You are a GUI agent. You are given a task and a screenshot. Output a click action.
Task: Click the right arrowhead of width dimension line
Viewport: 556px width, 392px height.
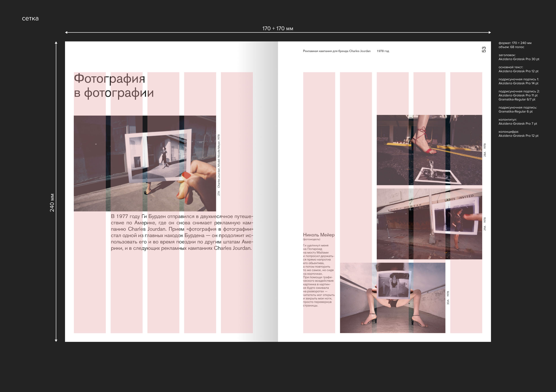(490, 32)
